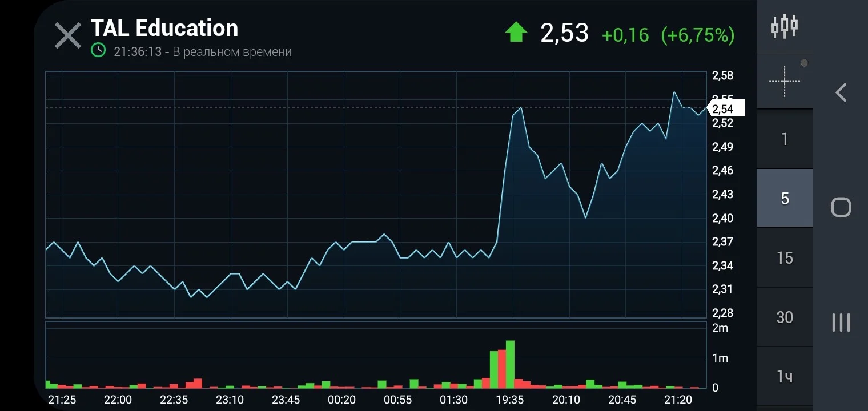Tap the 19:35 time axis label
Image resolution: width=868 pixels, height=411 pixels.
510,400
